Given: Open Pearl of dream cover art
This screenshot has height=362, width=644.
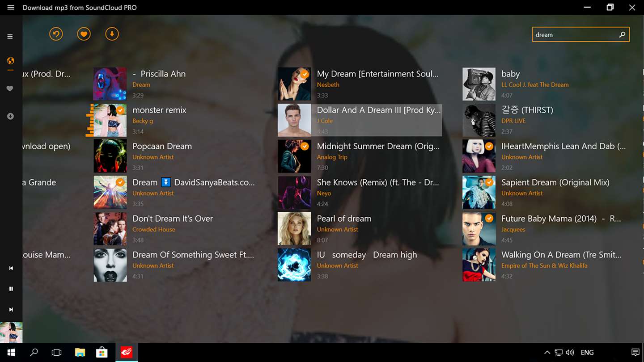Looking at the screenshot, I should tap(294, 229).
